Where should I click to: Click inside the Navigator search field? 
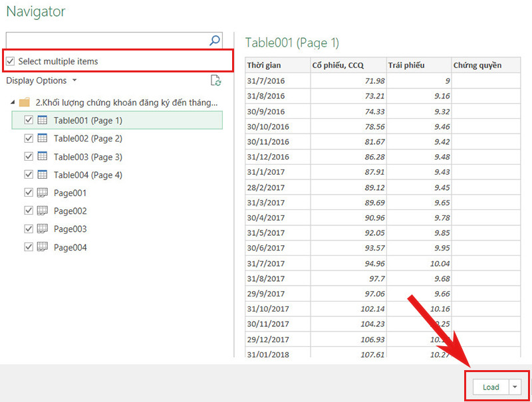pyautogui.click(x=106, y=41)
